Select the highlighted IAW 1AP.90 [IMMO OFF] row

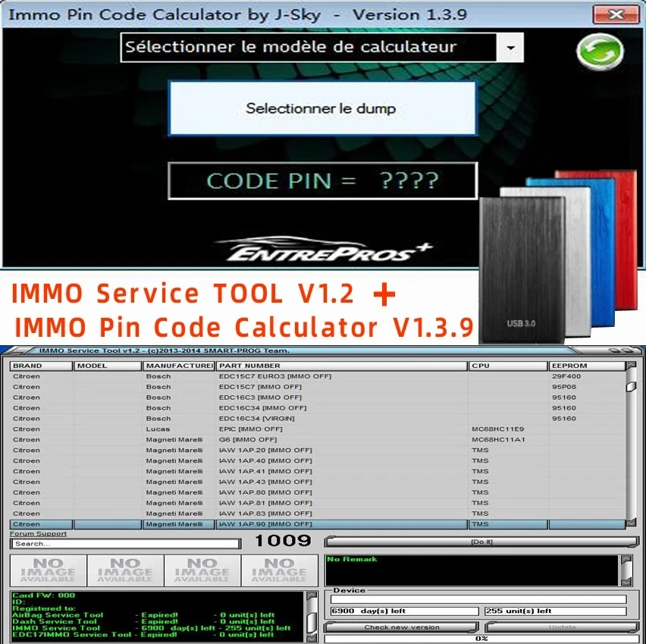[317, 524]
